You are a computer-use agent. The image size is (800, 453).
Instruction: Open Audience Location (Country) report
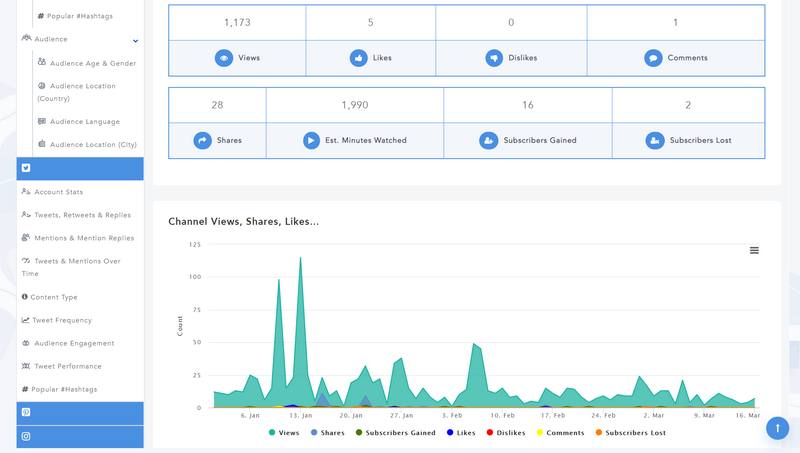click(x=77, y=92)
